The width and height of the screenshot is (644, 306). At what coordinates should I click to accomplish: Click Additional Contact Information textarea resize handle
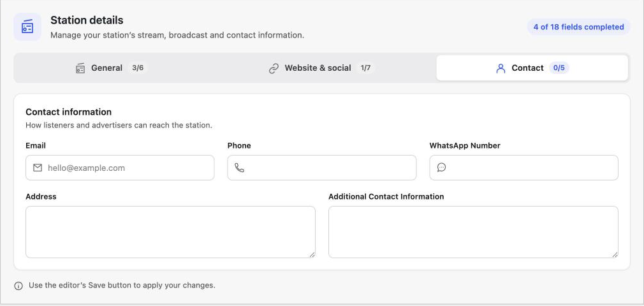tap(615, 254)
